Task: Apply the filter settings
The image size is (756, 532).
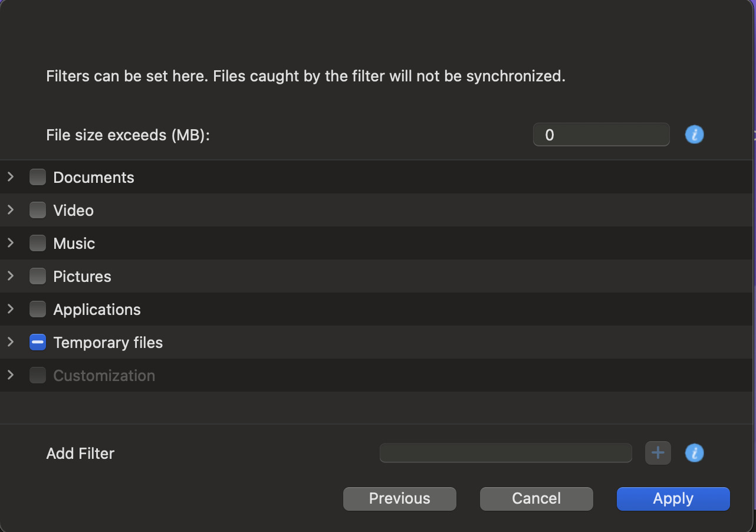Action: click(x=673, y=498)
